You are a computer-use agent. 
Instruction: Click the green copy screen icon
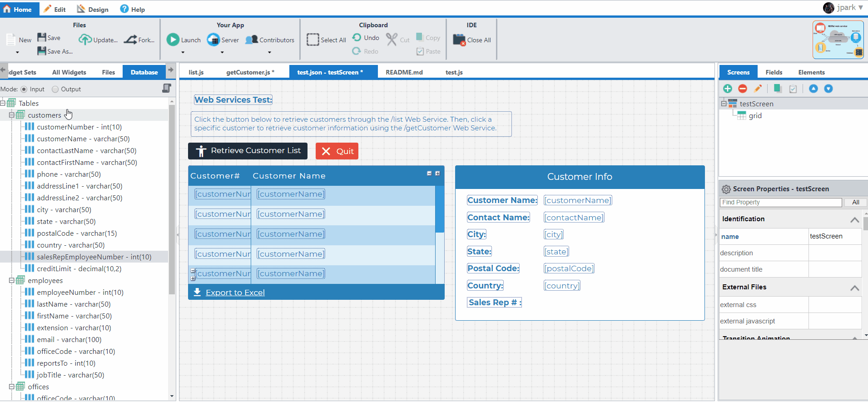(x=778, y=89)
